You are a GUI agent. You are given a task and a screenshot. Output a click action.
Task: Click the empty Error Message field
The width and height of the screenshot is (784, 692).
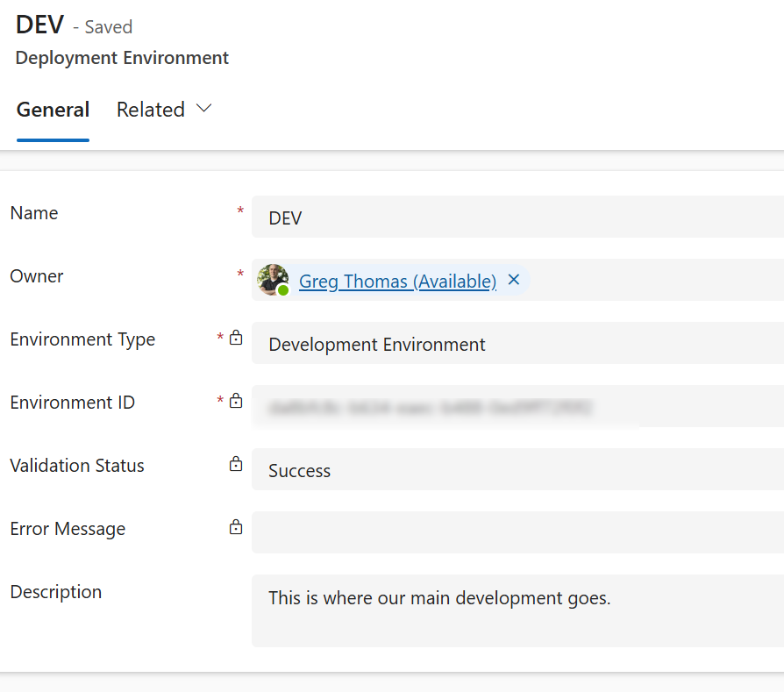pos(517,533)
